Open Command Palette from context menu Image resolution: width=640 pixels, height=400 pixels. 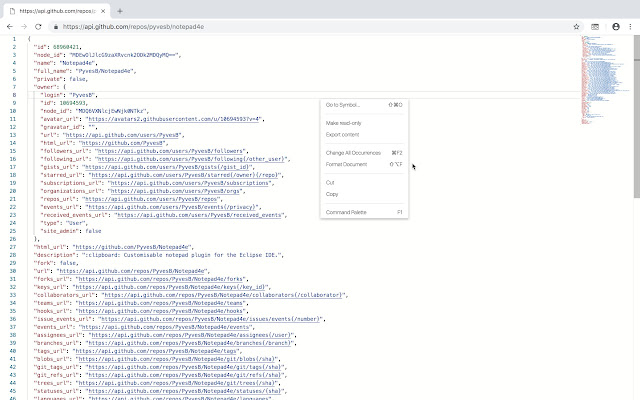click(x=364, y=212)
